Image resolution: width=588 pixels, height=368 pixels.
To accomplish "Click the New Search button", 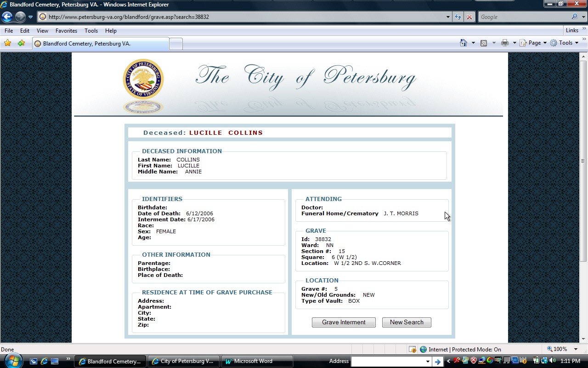I will [407, 322].
